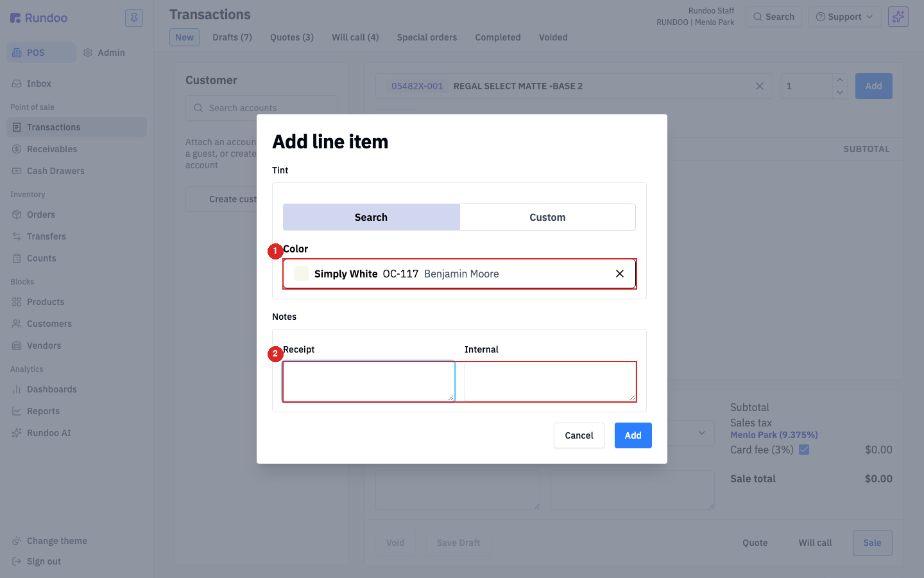Expand the dropdown behind the dialog
The image size is (924, 578).
[702, 433]
